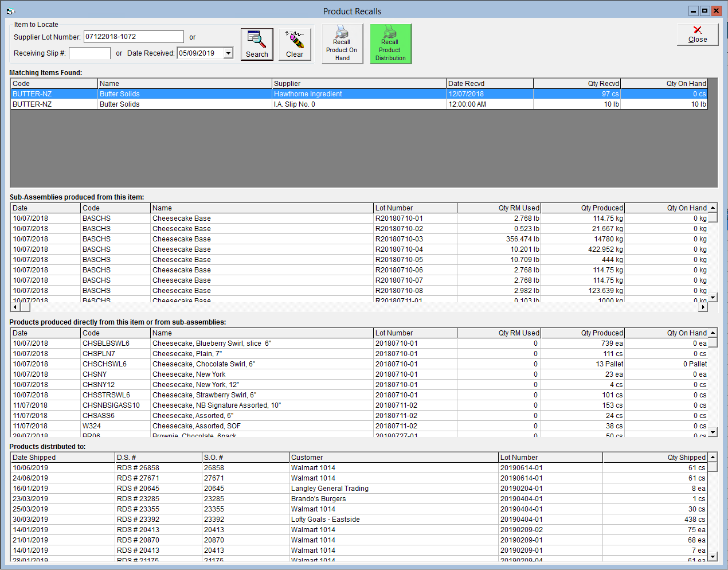Click the red X Close button

pyautogui.click(x=698, y=34)
